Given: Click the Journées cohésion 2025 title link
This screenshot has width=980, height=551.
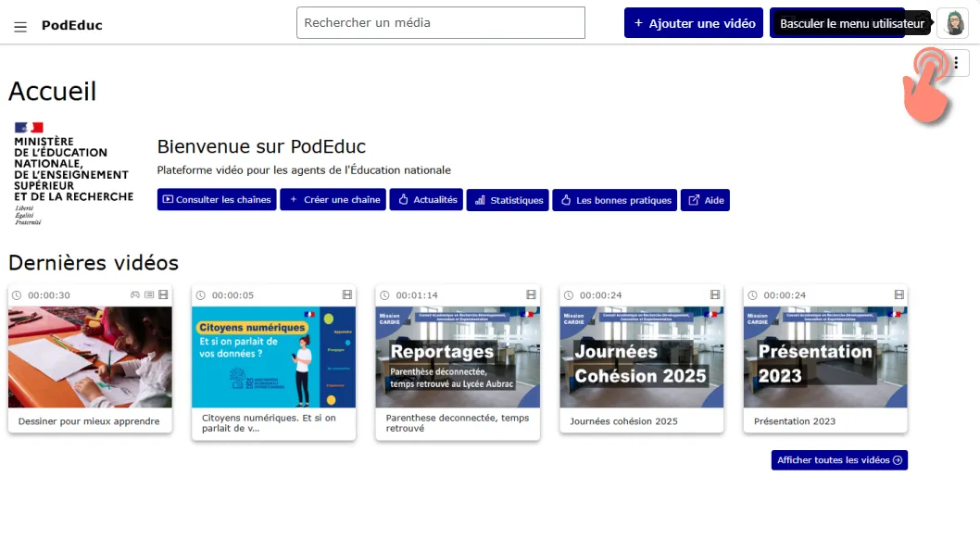Looking at the screenshot, I should [623, 421].
